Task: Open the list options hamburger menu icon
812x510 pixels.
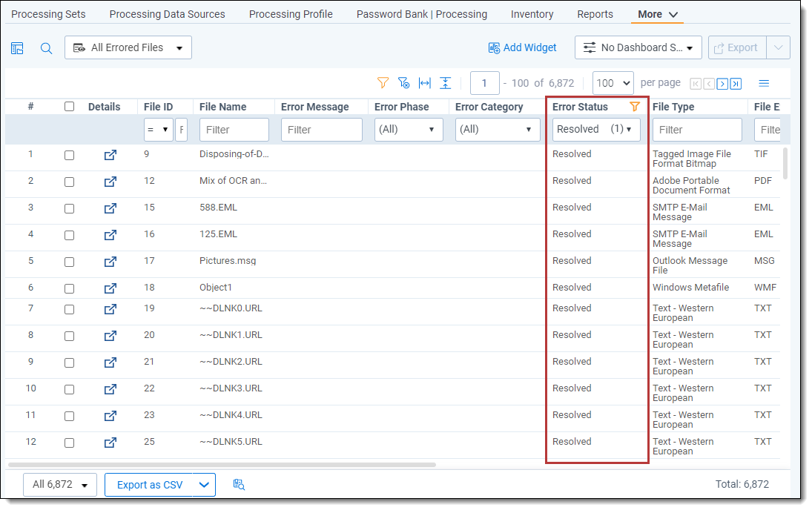Action: tap(764, 83)
